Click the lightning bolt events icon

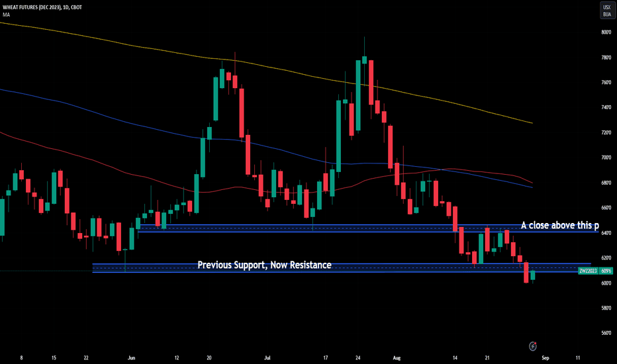[532, 346]
